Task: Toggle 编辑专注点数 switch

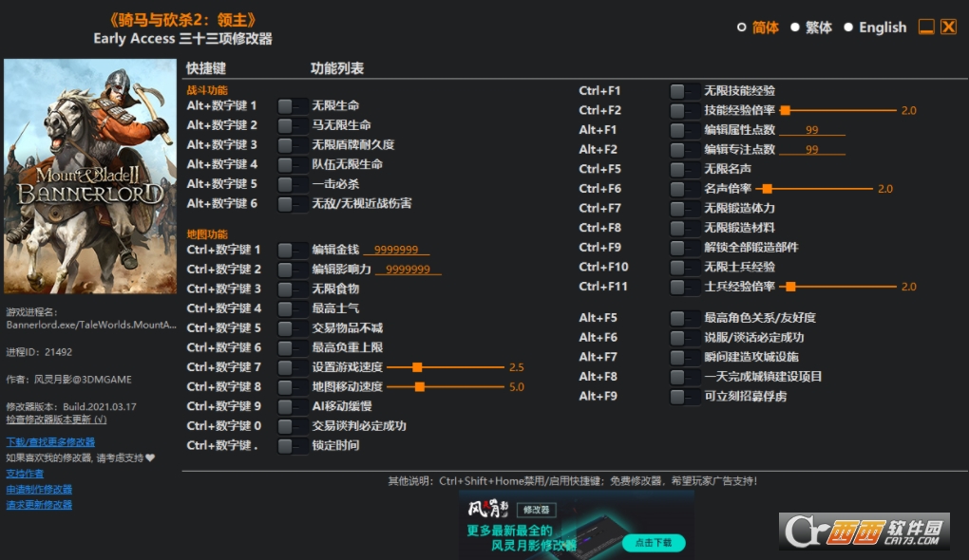Action: [x=685, y=150]
